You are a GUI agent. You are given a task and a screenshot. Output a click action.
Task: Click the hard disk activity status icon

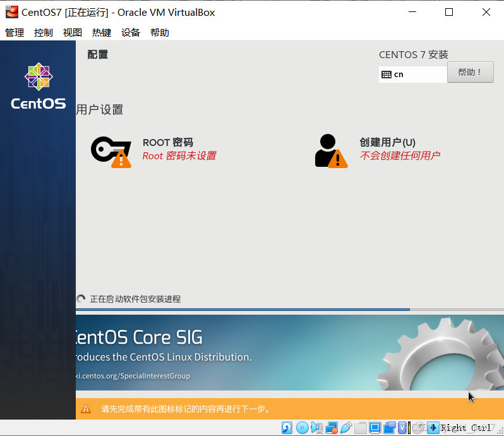pyautogui.click(x=287, y=428)
